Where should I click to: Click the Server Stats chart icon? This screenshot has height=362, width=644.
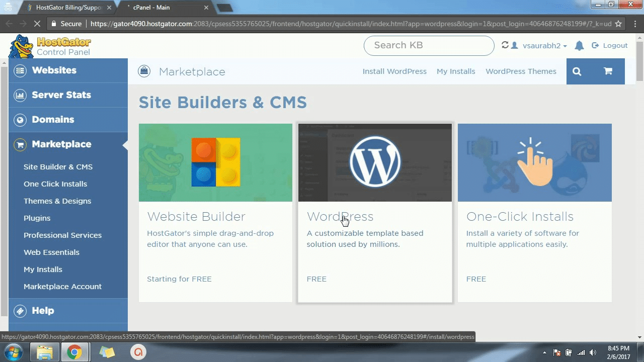[x=20, y=95]
